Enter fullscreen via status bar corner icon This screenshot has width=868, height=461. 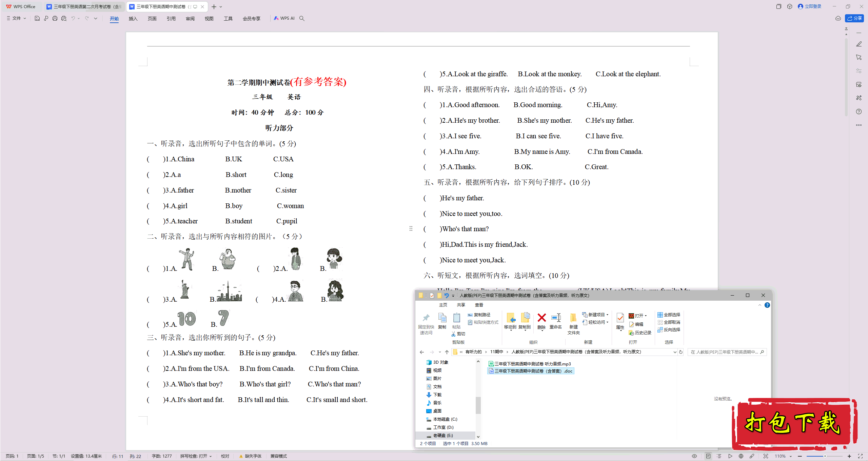tap(860, 456)
